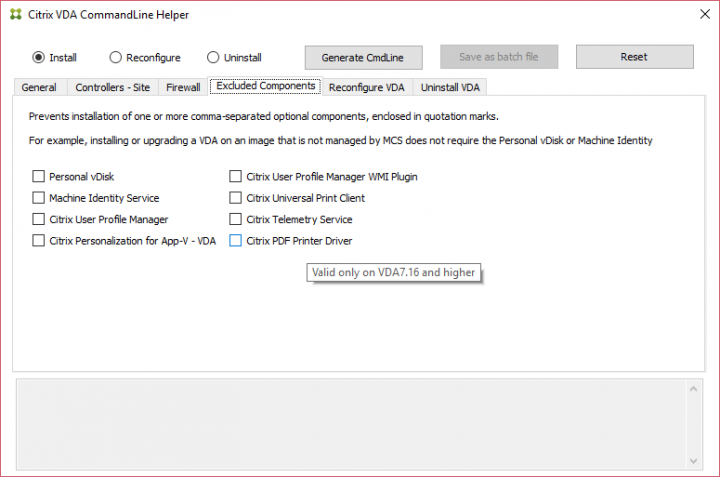This screenshot has width=720, height=477.
Task: Tick the Citrix PDF Printer Driver checkbox
Action: point(236,240)
